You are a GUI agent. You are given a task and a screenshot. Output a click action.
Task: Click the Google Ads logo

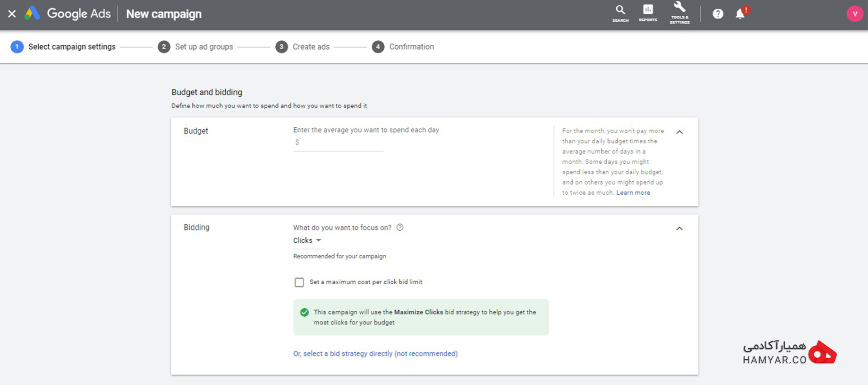point(68,14)
